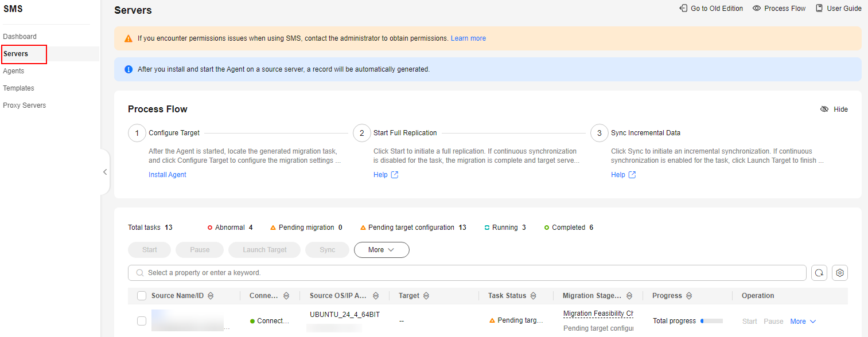Viewport: 868px width, 337px height.
Task: Refresh the server task list
Action: pyautogui.click(x=819, y=273)
